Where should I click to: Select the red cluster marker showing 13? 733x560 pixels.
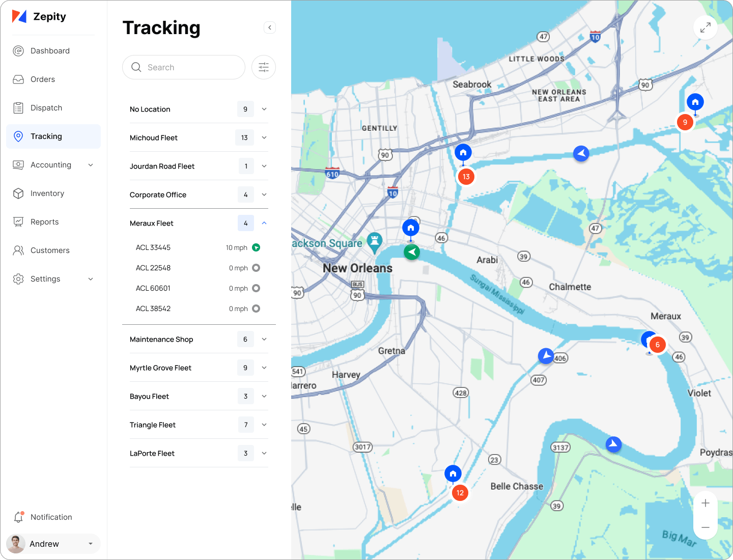click(466, 177)
